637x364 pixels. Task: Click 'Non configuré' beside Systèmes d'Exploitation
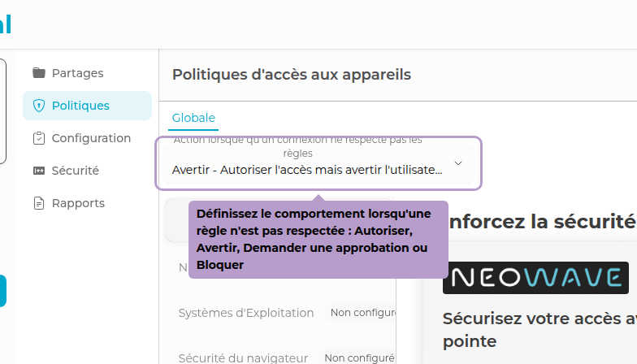click(362, 313)
